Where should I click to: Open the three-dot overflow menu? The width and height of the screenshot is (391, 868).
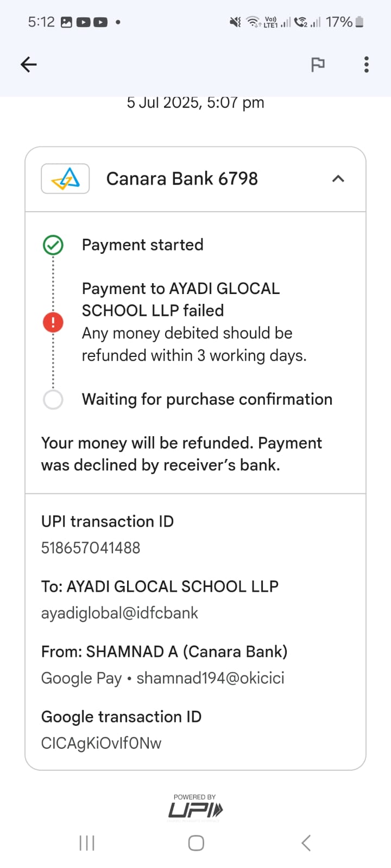(x=367, y=65)
